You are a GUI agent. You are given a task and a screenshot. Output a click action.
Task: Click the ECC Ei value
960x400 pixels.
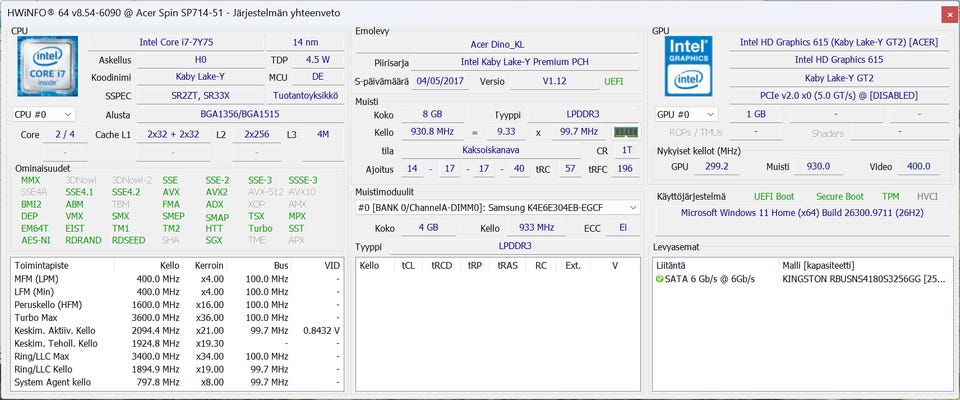click(621, 228)
